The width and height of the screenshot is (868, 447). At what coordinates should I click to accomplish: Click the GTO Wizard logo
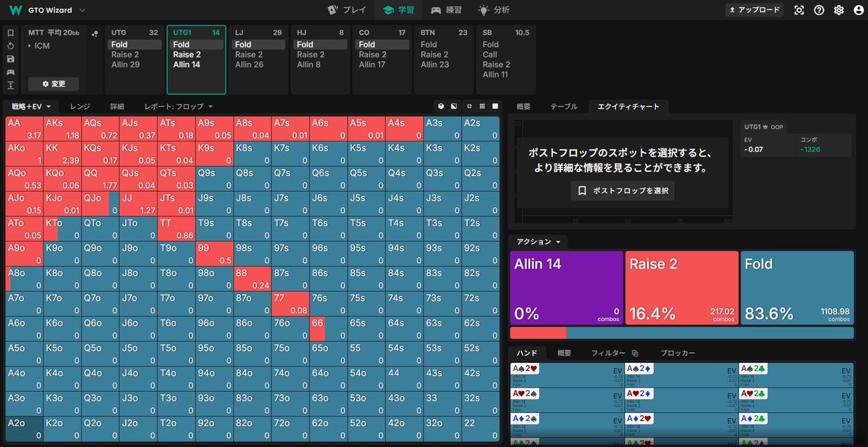[x=17, y=10]
